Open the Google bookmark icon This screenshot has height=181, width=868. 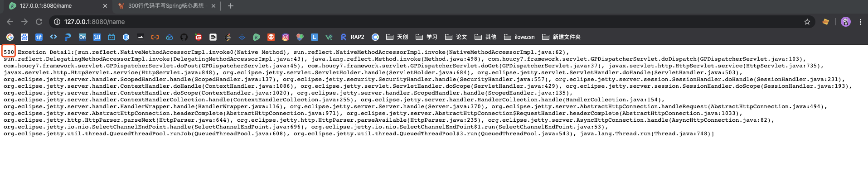click(x=10, y=37)
